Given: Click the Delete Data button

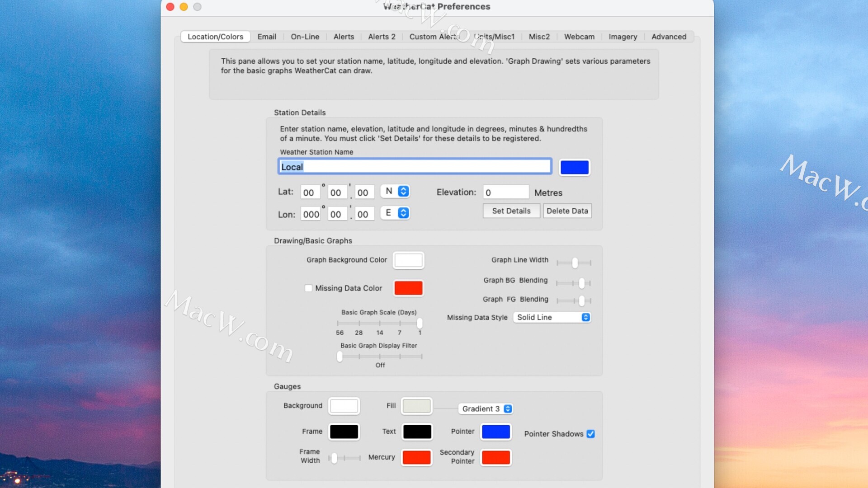Looking at the screenshot, I should coord(567,211).
